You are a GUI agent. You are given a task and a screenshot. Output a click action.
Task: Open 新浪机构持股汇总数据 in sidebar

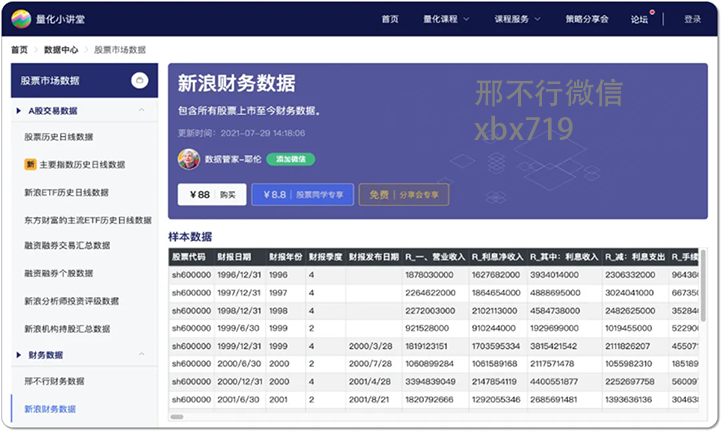67,329
